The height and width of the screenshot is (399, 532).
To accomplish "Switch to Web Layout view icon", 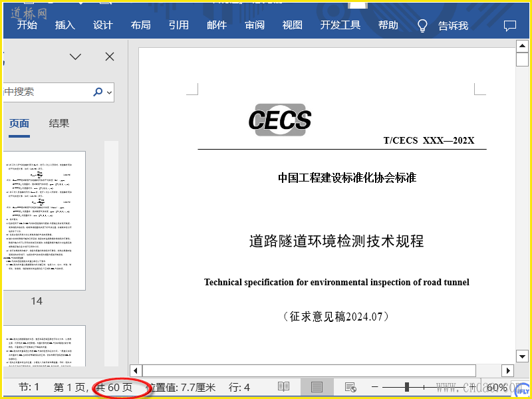I will tap(350, 387).
